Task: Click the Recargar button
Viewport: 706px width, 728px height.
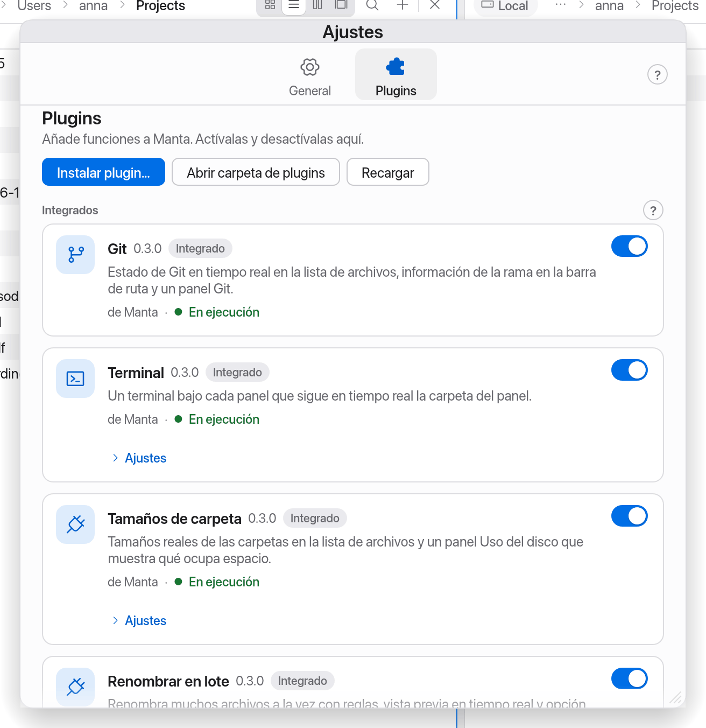Action: pyautogui.click(x=388, y=172)
